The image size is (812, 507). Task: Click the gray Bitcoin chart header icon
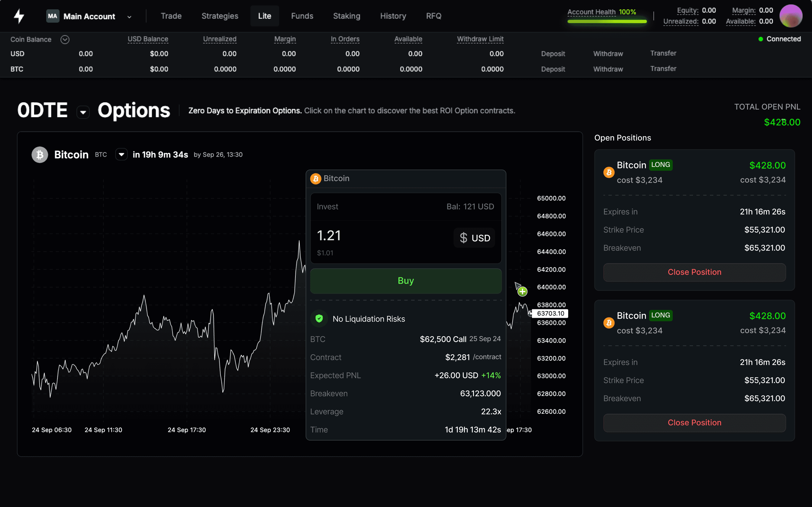click(40, 155)
